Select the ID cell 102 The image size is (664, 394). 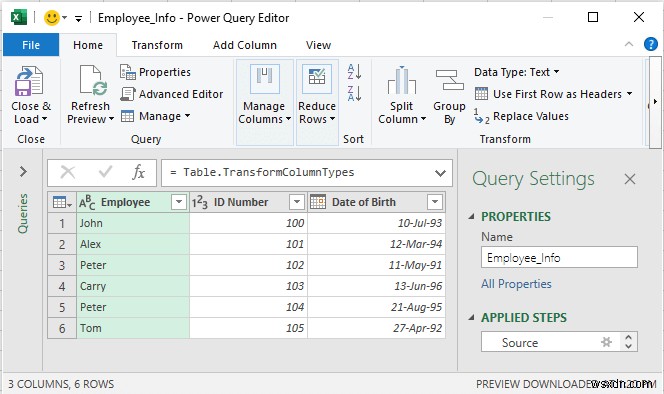click(248, 265)
